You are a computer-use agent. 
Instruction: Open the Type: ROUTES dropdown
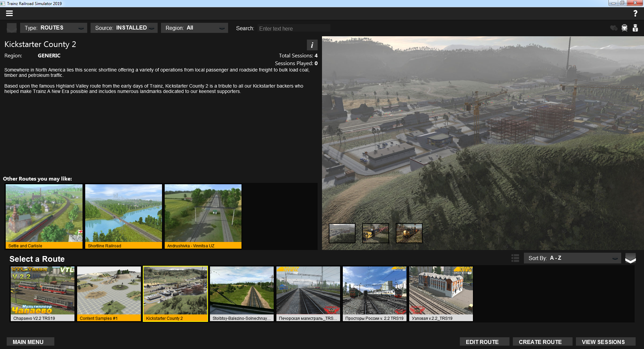(54, 28)
